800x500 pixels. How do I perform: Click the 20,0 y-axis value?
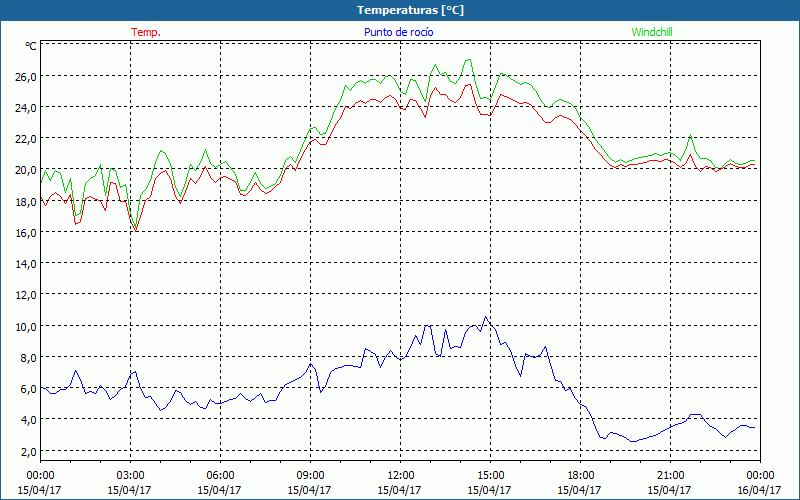point(26,170)
